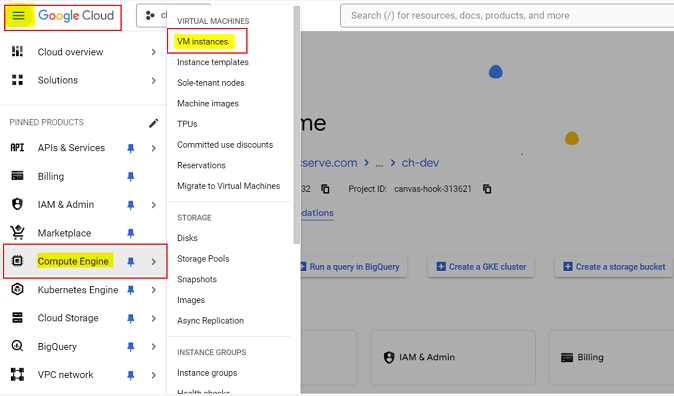Expand the Cloud overview submenu arrow
This screenshot has width=674, height=396.
(x=153, y=52)
